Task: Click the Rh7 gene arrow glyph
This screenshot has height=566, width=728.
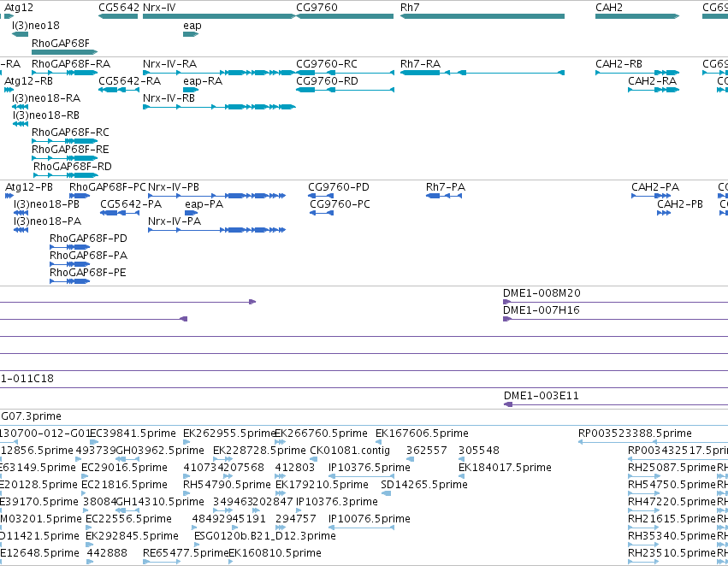Action: tap(482, 16)
